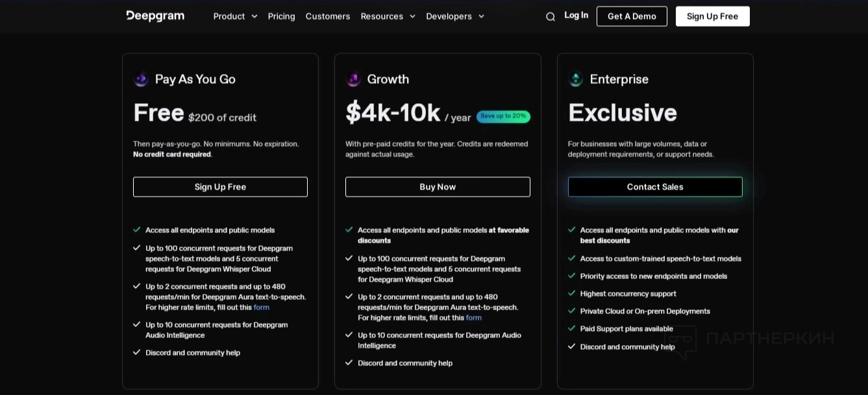
Task: Open the Pricing page
Action: tap(281, 16)
